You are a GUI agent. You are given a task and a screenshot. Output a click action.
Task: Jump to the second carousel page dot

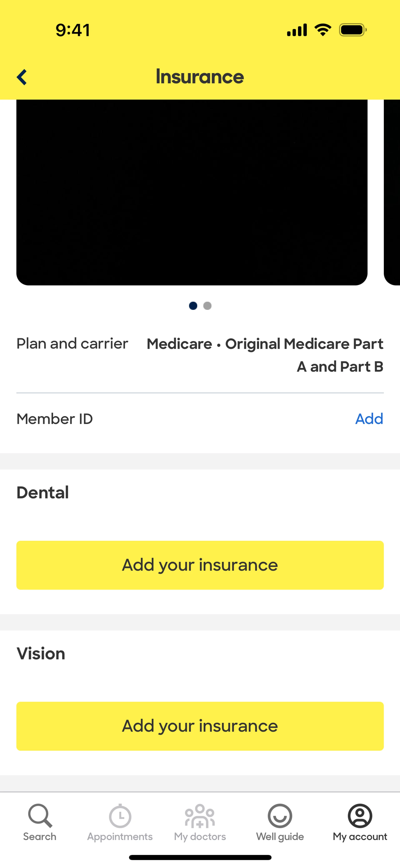(x=207, y=306)
